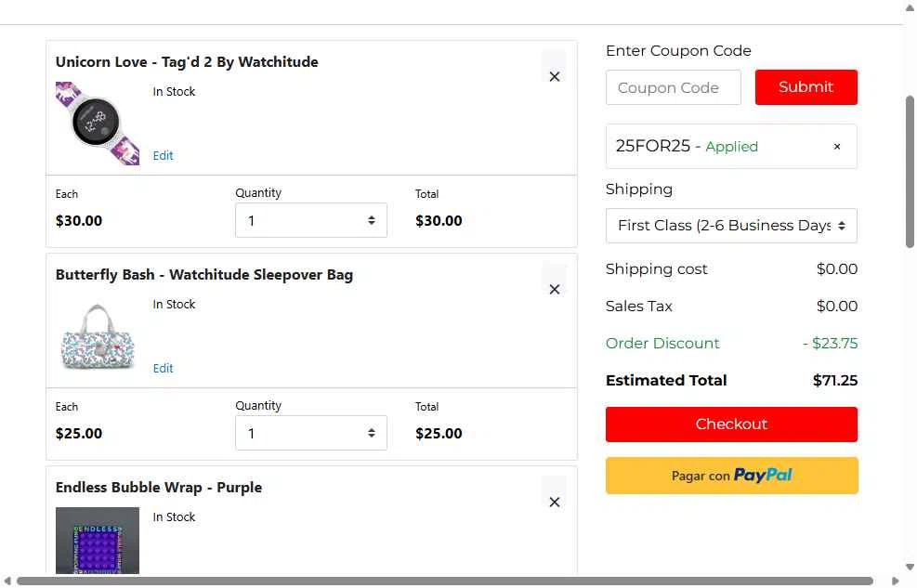
Task: Open the Unicorn Love watch thumbnail image
Action: click(x=98, y=124)
